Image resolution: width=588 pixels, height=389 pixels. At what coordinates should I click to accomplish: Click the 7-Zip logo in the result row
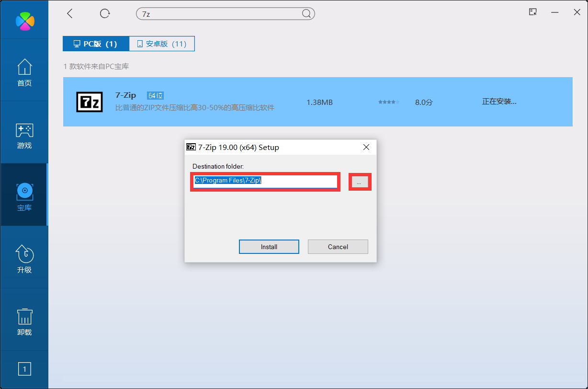pyautogui.click(x=90, y=102)
